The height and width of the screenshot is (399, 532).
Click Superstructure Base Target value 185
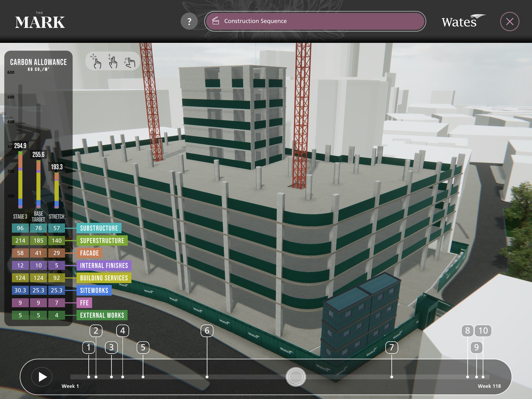click(x=38, y=240)
